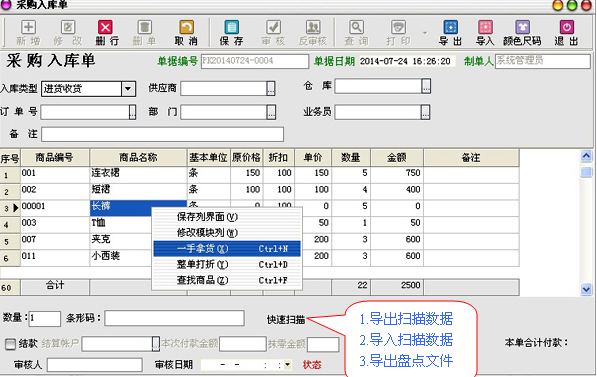The height and width of the screenshot is (377, 597).
Task: Click the 单价 column header
Action: pyautogui.click(x=313, y=158)
